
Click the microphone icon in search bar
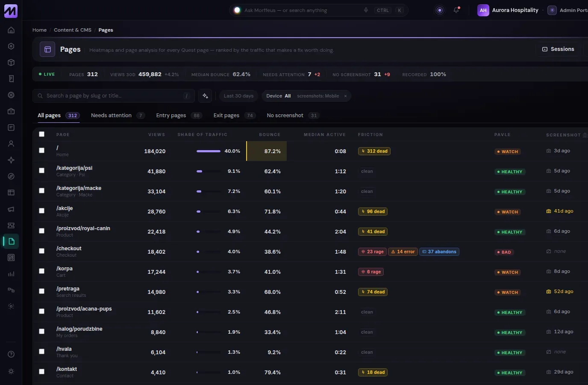click(x=366, y=10)
